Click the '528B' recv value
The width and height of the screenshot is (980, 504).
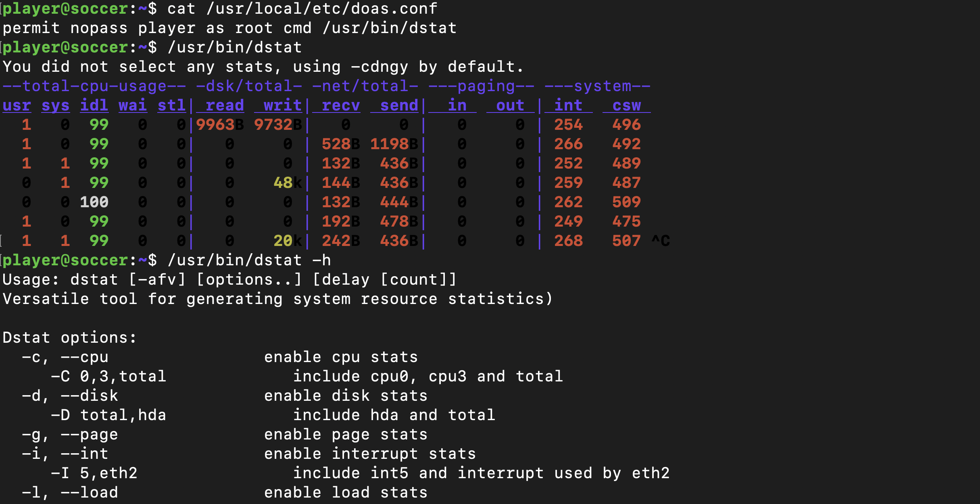[341, 144]
